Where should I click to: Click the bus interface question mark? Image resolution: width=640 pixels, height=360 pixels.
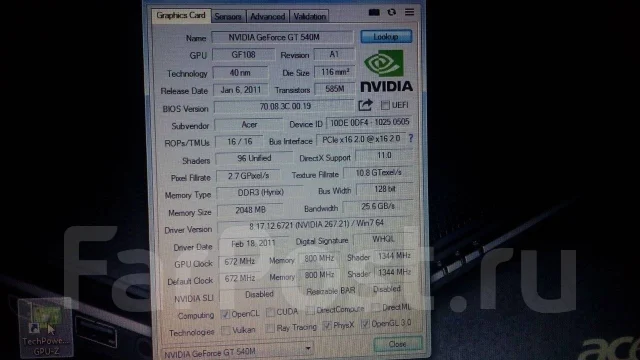[x=411, y=139]
